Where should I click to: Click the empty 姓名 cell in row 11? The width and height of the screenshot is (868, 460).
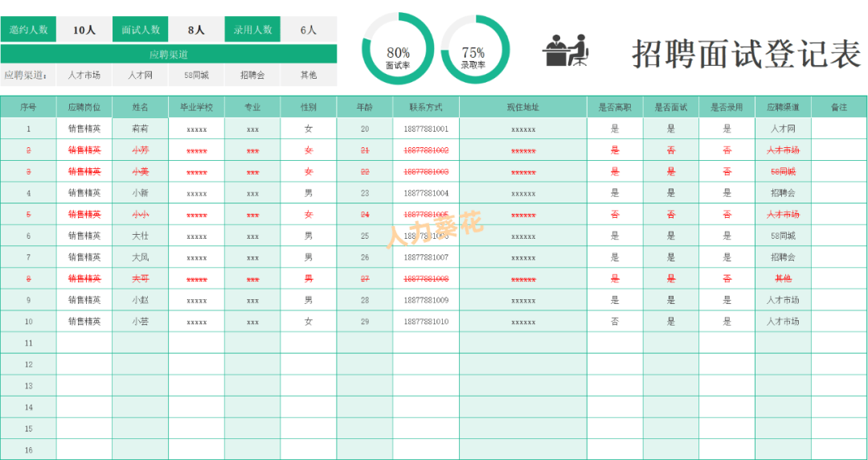(x=140, y=343)
